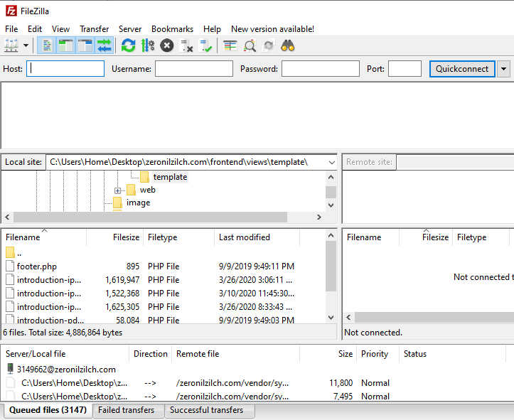Open parent directory '..' folder
This screenshot has height=420, width=514.
pyautogui.click(x=164, y=253)
